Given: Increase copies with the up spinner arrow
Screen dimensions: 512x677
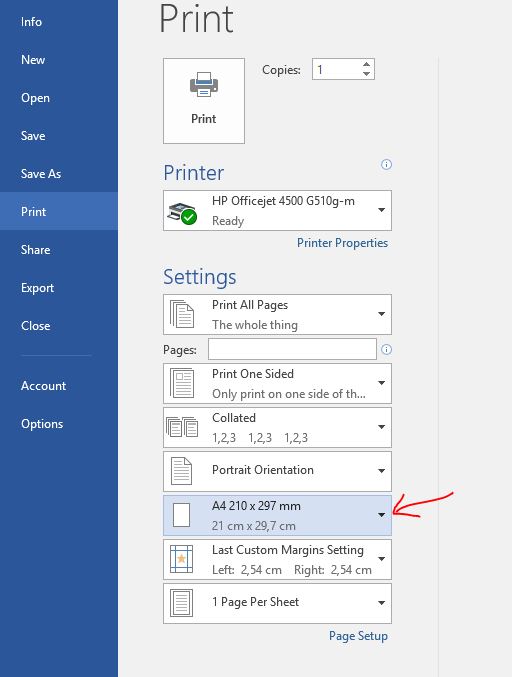Looking at the screenshot, I should (367, 64).
